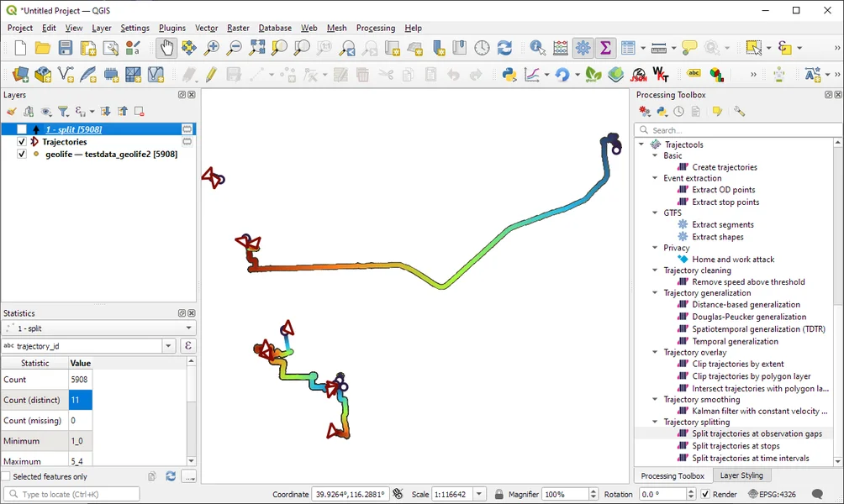Open the Scale dropdown arrow

tap(478, 494)
